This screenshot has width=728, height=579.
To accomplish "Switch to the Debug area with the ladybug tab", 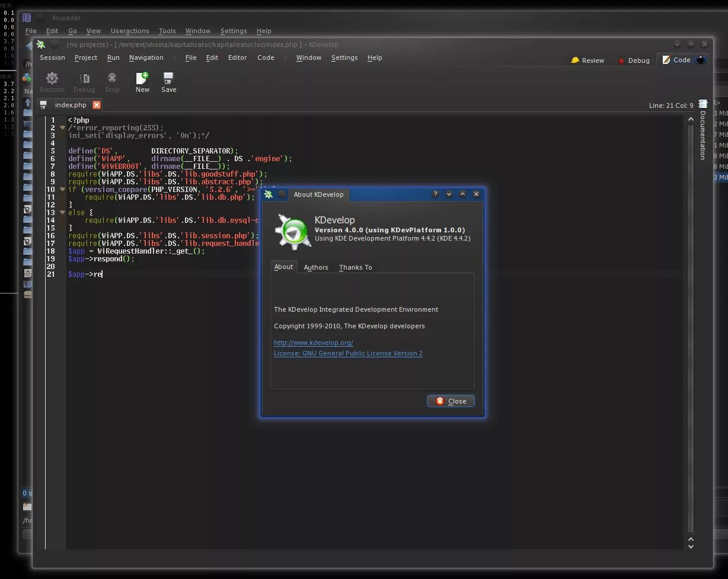I will tap(634, 60).
